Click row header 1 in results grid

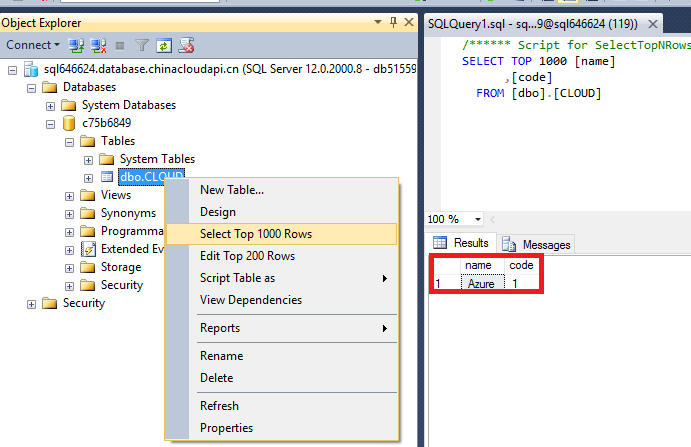coord(446,283)
